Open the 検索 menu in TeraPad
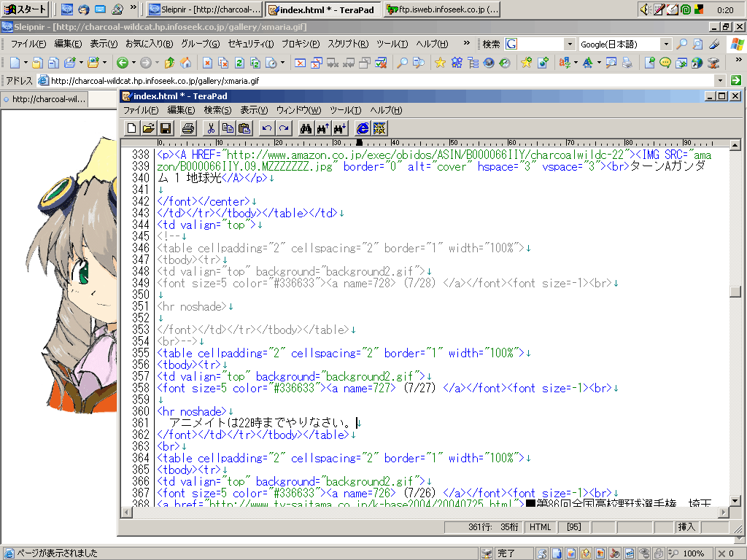 tap(217, 110)
